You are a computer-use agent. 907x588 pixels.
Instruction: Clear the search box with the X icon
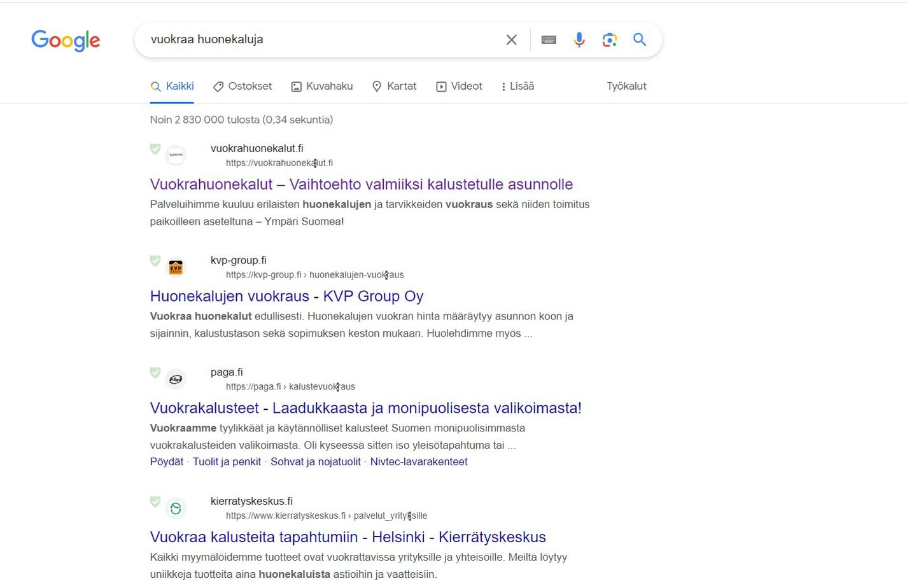[x=511, y=40]
